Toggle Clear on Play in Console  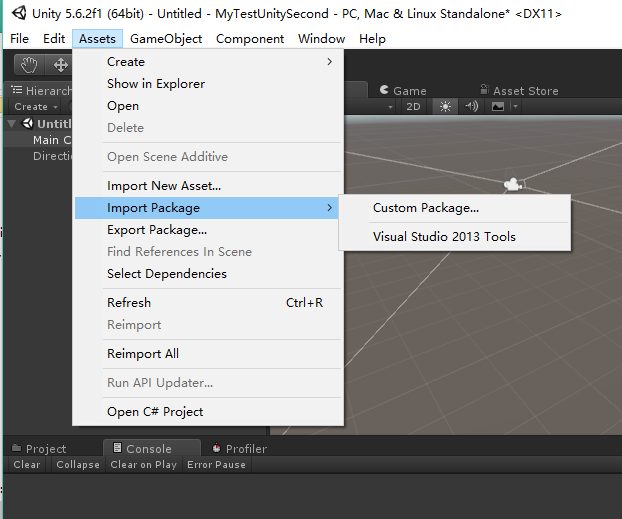144,465
